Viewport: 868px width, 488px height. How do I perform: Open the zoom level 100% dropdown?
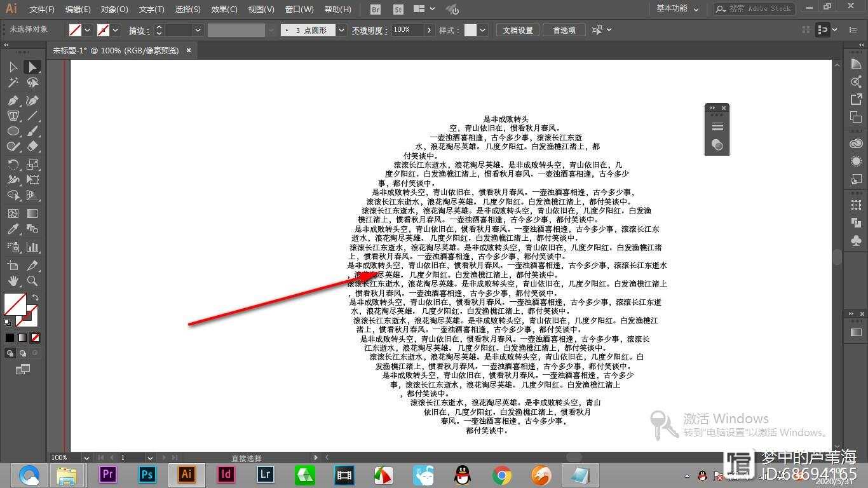click(x=86, y=457)
